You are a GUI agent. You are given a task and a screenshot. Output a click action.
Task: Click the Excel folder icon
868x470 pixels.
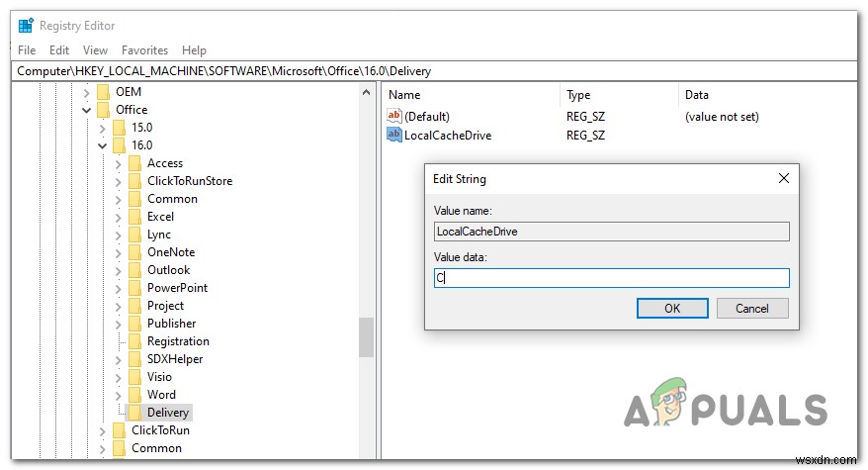134,217
